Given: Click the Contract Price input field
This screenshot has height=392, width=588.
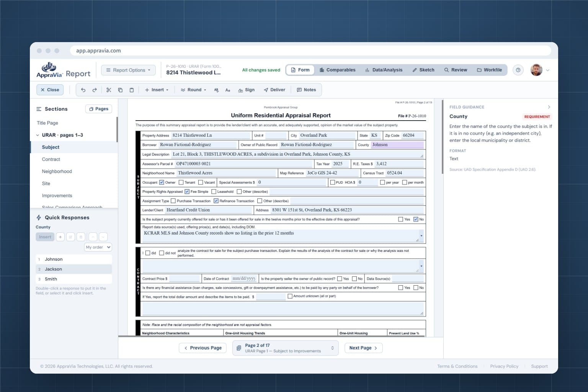Looking at the screenshot, I should point(185,279).
